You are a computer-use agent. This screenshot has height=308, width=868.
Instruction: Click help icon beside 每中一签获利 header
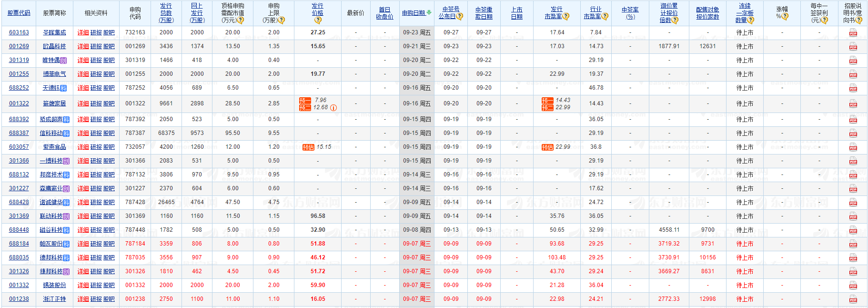(x=825, y=21)
